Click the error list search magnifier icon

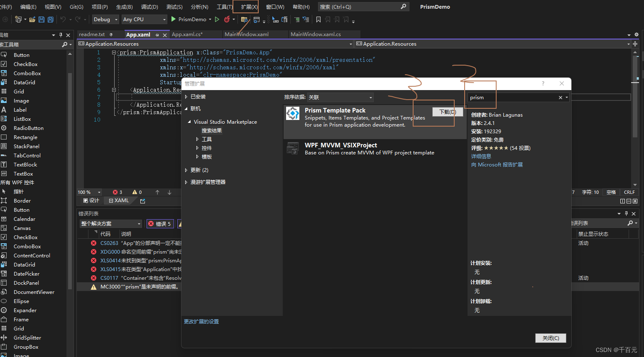(x=630, y=223)
